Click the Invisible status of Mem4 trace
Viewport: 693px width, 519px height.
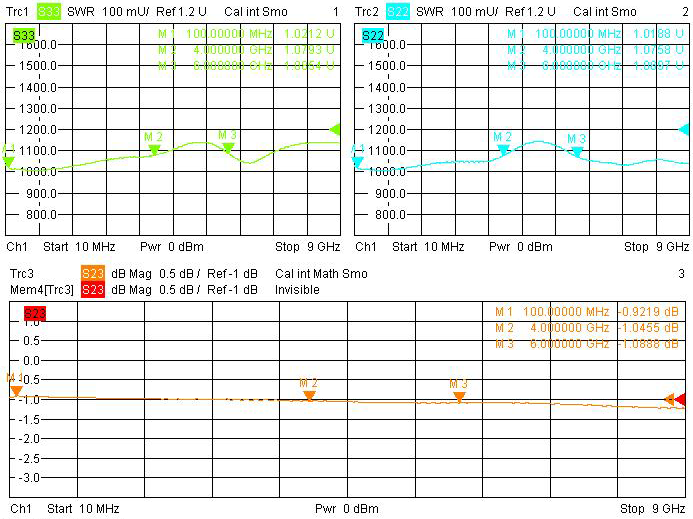(x=299, y=290)
